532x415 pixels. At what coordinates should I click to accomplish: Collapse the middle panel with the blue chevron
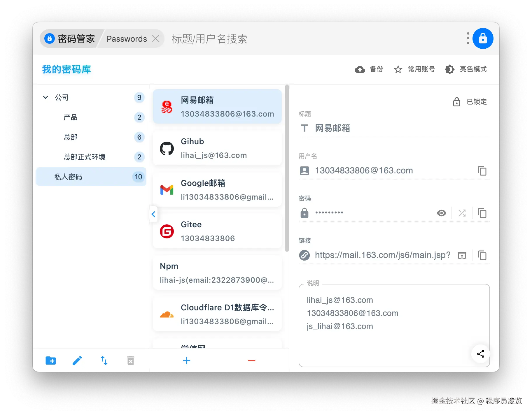pyautogui.click(x=153, y=214)
